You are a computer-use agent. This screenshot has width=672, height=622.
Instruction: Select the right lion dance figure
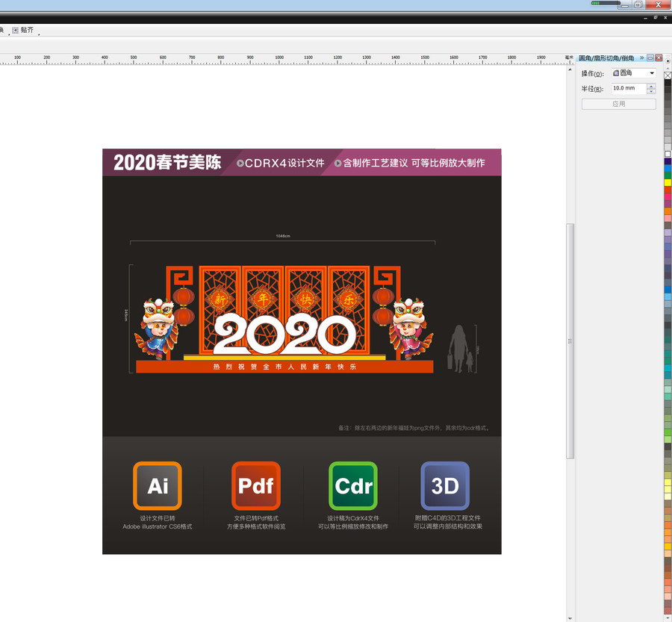click(x=411, y=329)
